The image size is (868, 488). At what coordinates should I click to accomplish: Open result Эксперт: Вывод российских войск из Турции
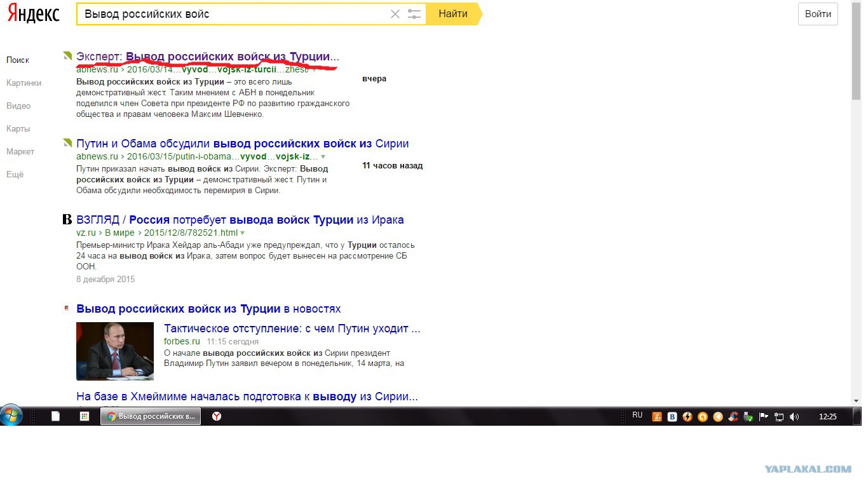coord(208,57)
